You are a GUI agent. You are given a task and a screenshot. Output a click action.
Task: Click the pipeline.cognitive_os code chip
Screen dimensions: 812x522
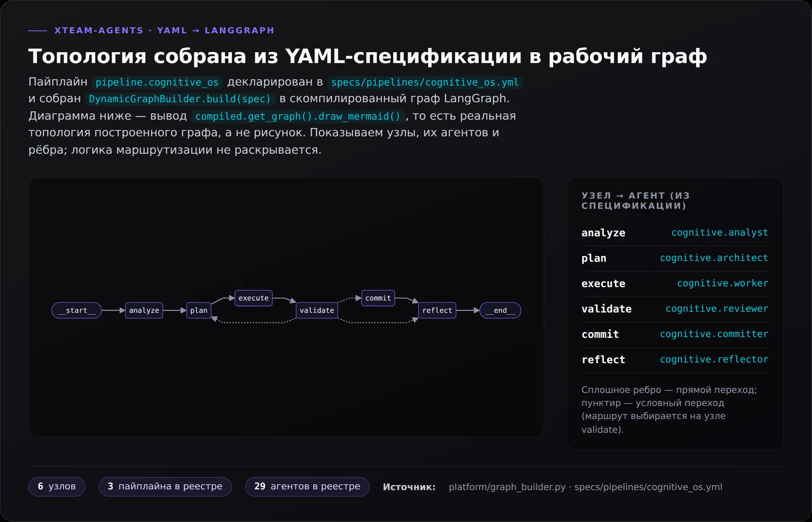point(157,82)
